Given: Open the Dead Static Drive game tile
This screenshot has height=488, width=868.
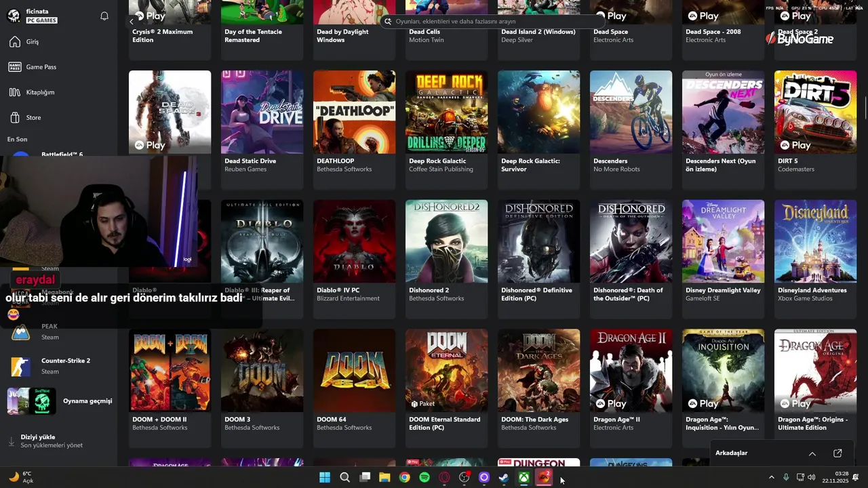Looking at the screenshot, I should [x=262, y=129].
